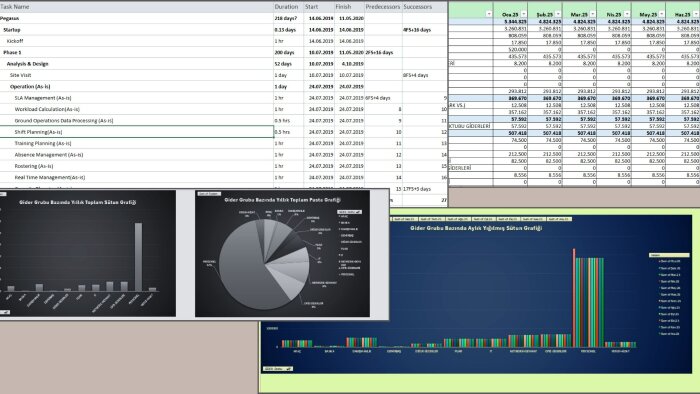Click the Successors column header
Screen dimensions: 700x394
pos(425,7)
